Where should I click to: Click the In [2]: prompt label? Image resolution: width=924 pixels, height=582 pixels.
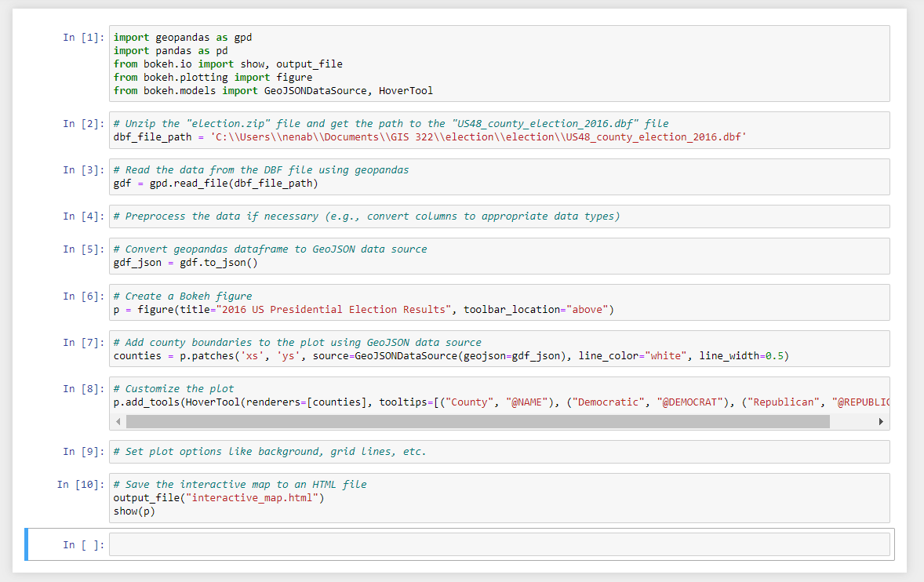[x=84, y=124]
